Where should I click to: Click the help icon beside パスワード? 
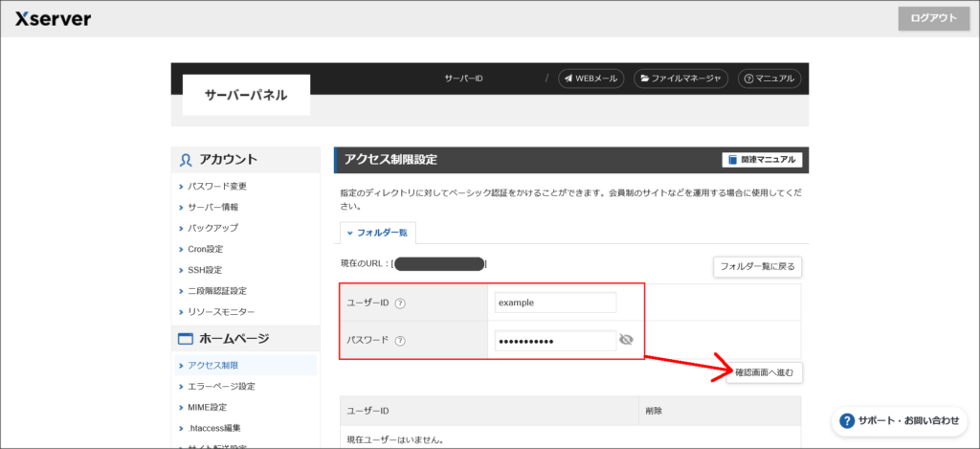click(401, 341)
